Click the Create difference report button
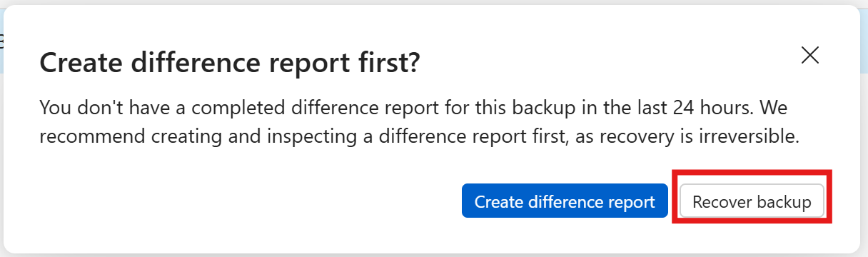 click(x=565, y=201)
